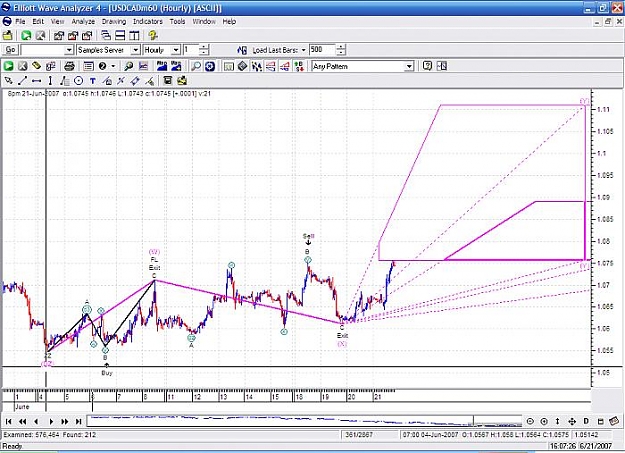
Task: Select the horizontal line drawing tool
Action: pyautogui.click(x=36, y=81)
